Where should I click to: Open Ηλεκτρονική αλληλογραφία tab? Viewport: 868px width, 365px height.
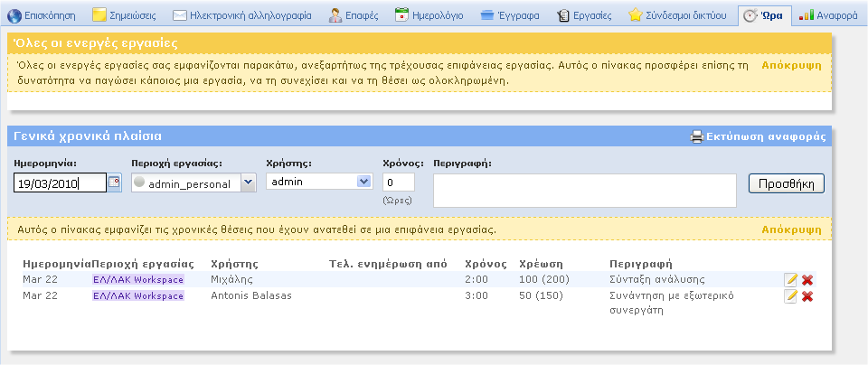pos(241,15)
